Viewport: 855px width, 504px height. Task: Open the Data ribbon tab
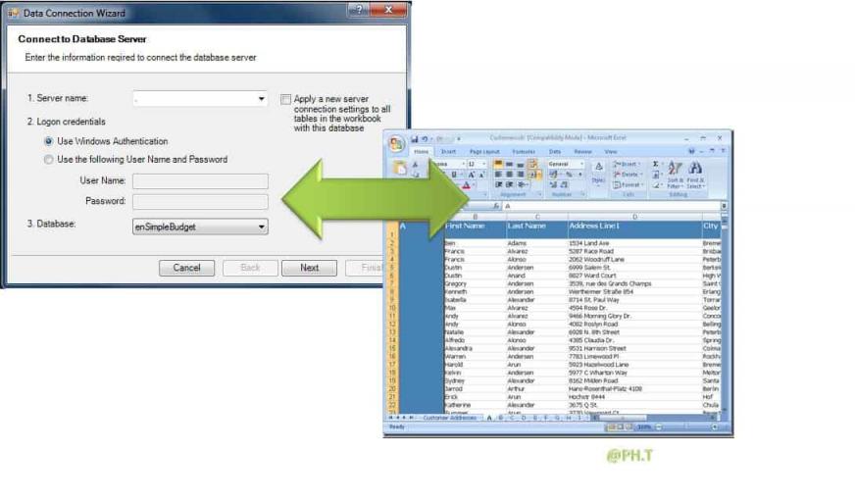click(555, 152)
